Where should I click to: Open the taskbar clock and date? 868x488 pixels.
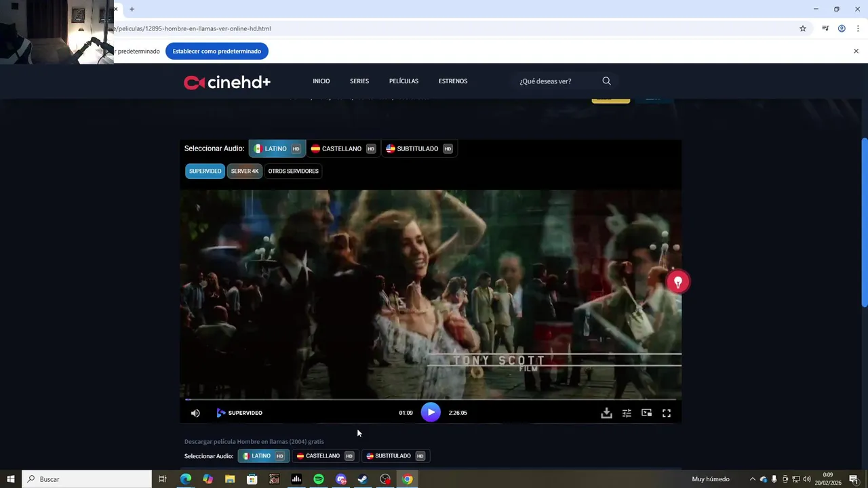(x=828, y=479)
